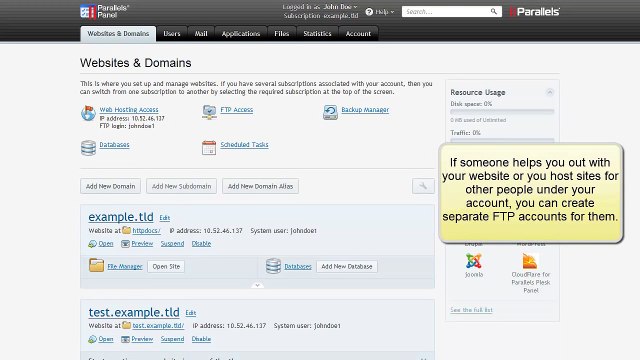Click the Databases link in example.tld panel
640x360 pixels.
click(298, 266)
